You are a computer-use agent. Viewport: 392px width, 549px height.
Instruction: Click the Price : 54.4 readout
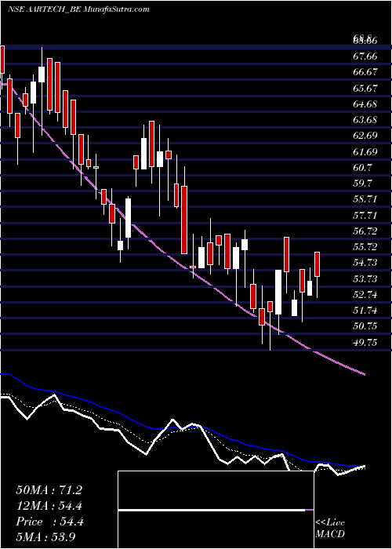pos(49,522)
